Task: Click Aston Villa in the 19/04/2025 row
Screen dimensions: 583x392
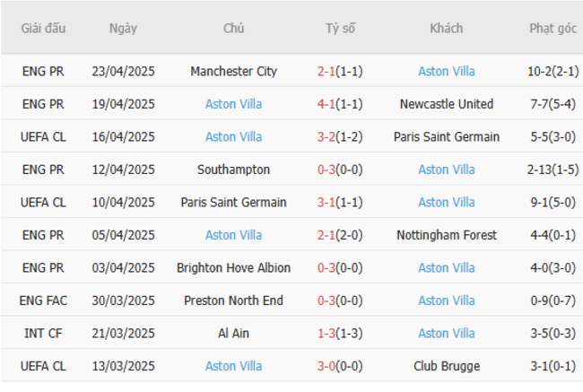Action: [234, 104]
